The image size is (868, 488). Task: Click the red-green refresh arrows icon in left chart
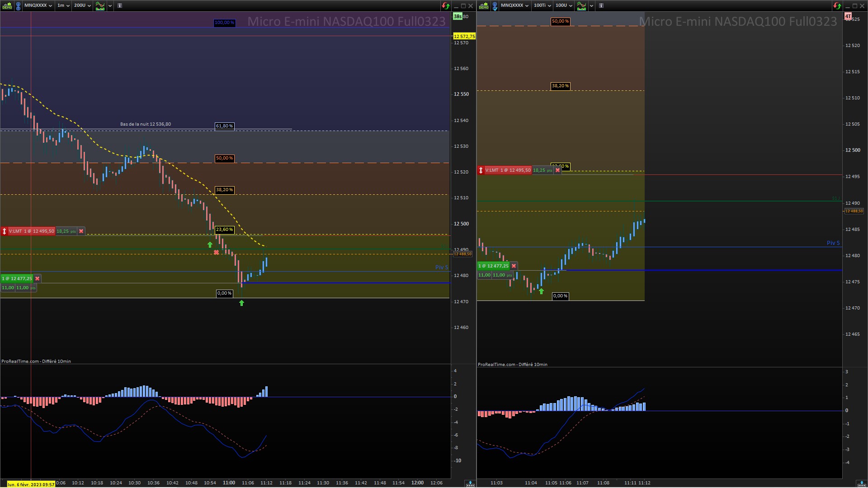(x=446, y=6)
